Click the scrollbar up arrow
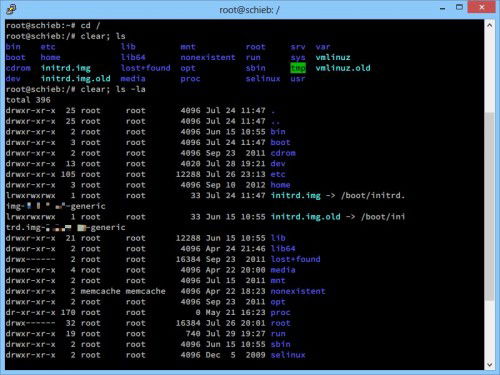 (489, 25)
